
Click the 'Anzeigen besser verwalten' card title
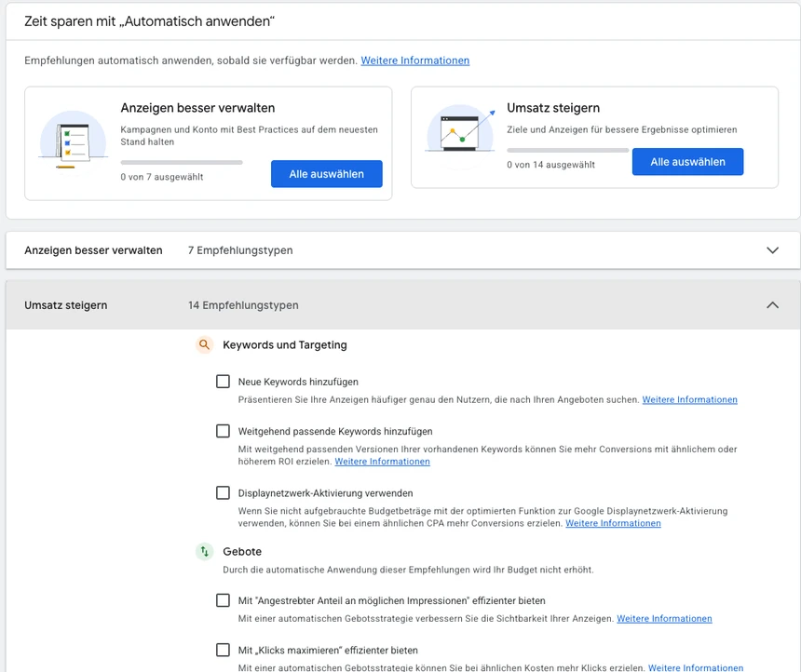[x=197, y=108]
